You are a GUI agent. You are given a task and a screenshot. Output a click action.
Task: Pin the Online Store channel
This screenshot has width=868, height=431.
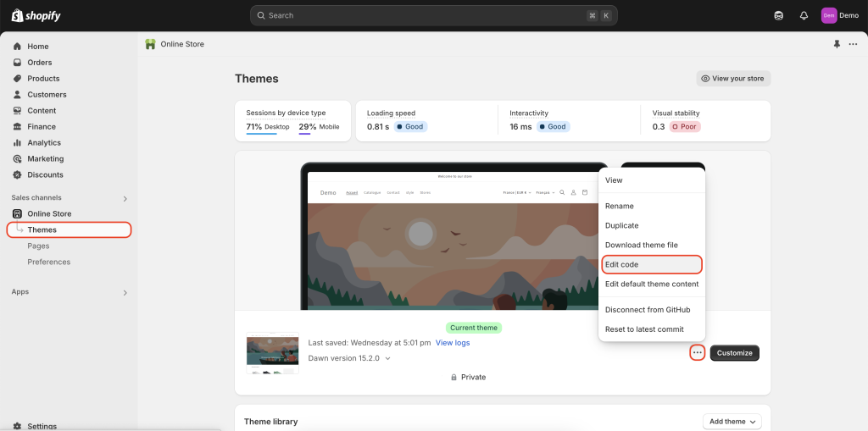(837, 44)
